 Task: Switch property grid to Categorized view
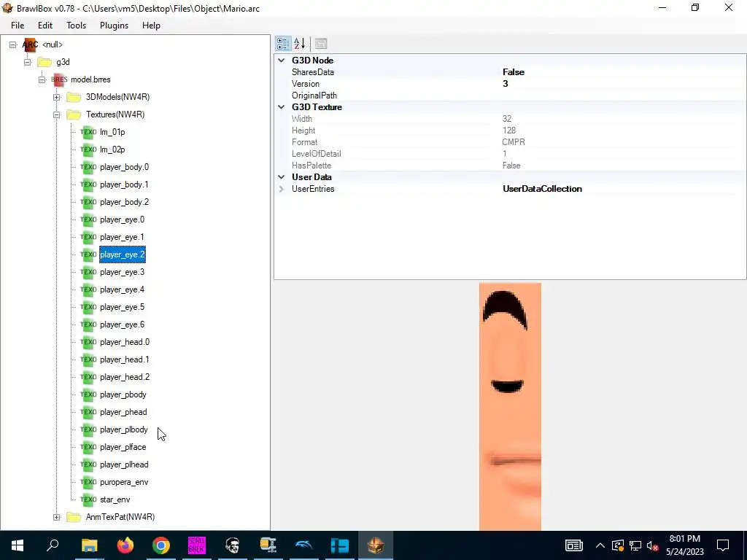282,44
